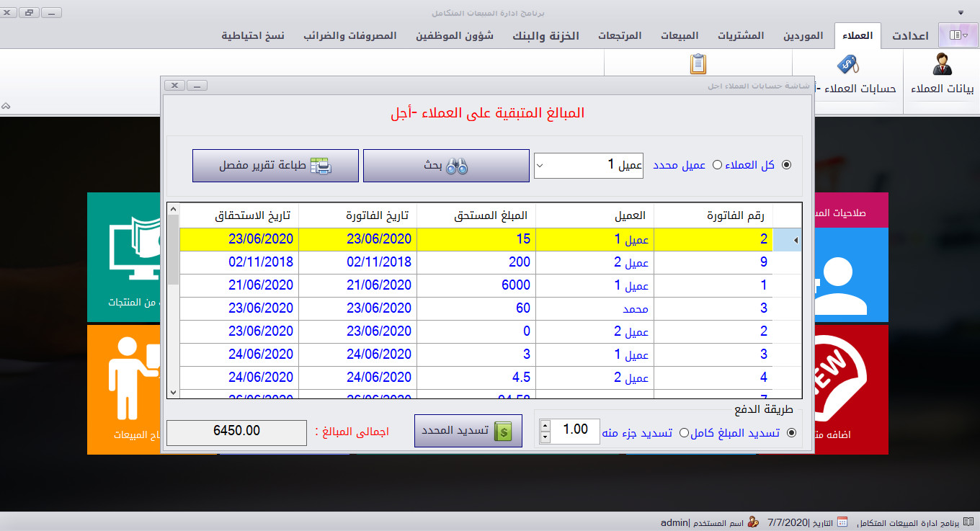980x531 pixels.
Task: Choose تسديد جزء منه payment option
Action: [x=683, y=432]
